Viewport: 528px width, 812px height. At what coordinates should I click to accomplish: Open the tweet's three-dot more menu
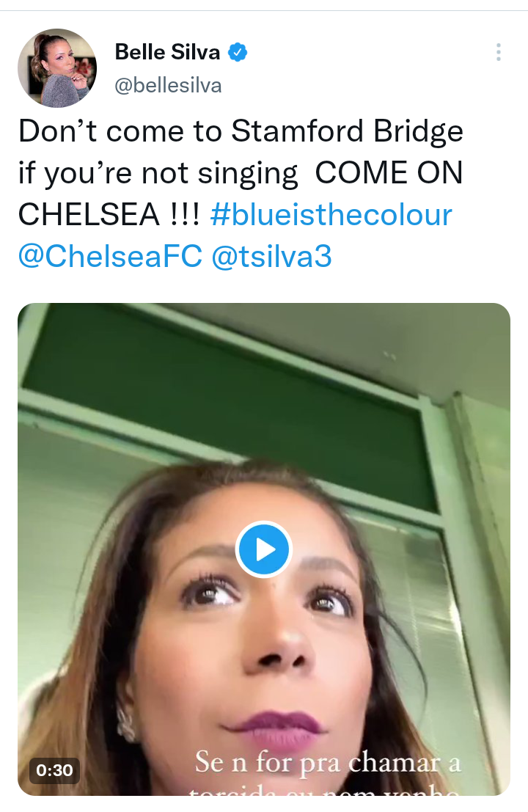pos(498,52)
